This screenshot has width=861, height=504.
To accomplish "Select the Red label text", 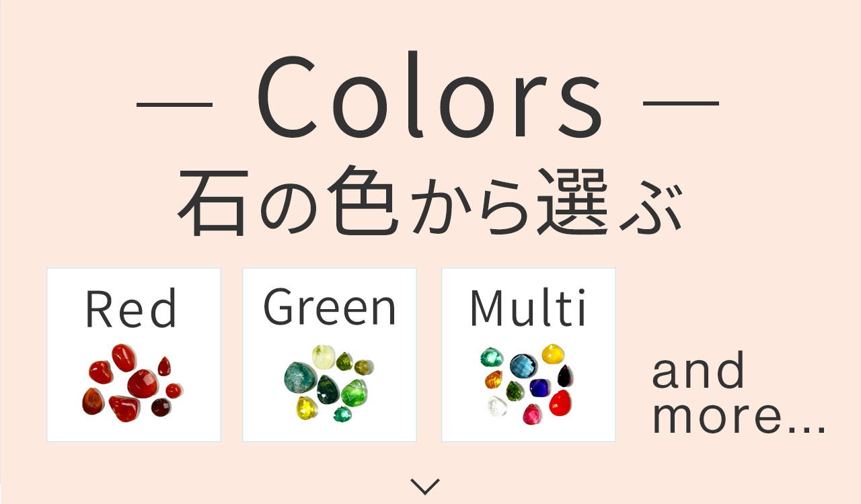I will [x=132, y=309].
